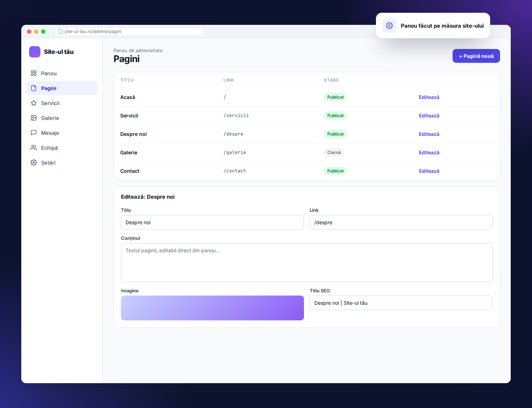
Task: Focus the Conținut text area
Action: (307, 263)
